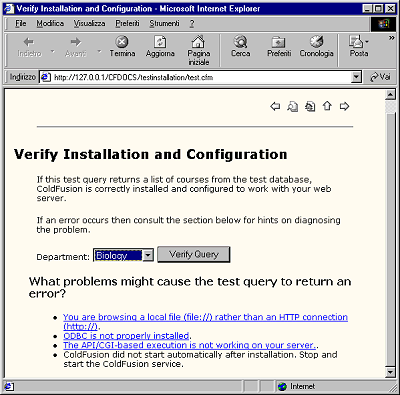The width and height of the screenshot is (400, 395).
Task: Click the page icon in address bar
Action: point(45,77)
